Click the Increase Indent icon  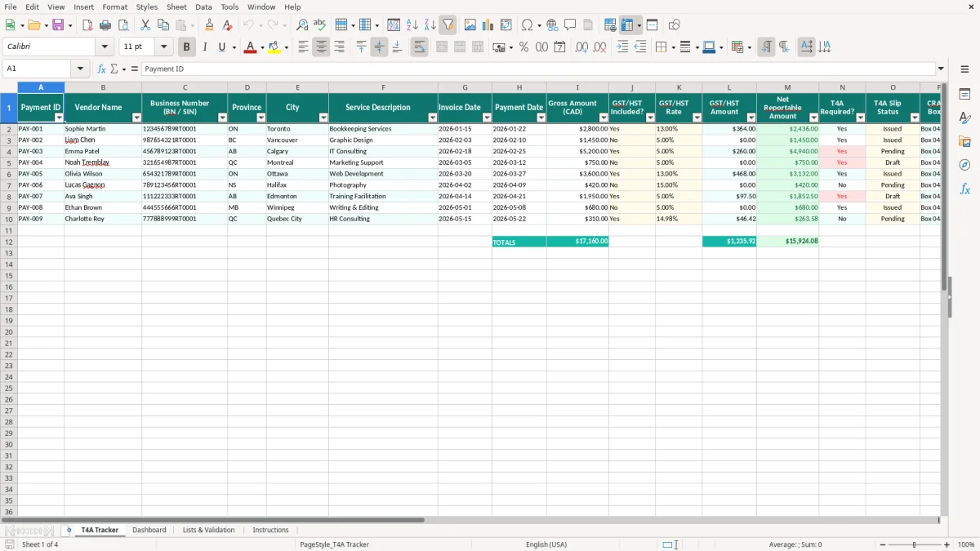[x=622, y=47]
